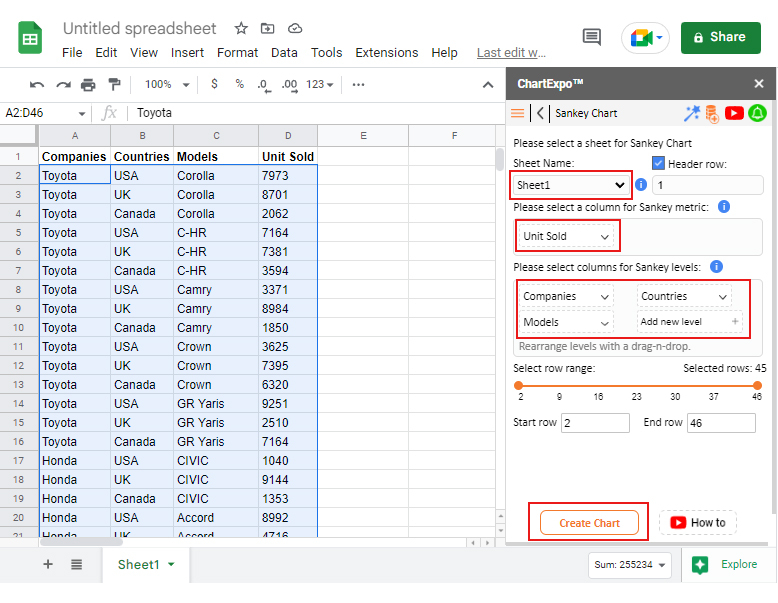Open Unit Sold metric dropdown
778x603 pixels.
point(566,236)
